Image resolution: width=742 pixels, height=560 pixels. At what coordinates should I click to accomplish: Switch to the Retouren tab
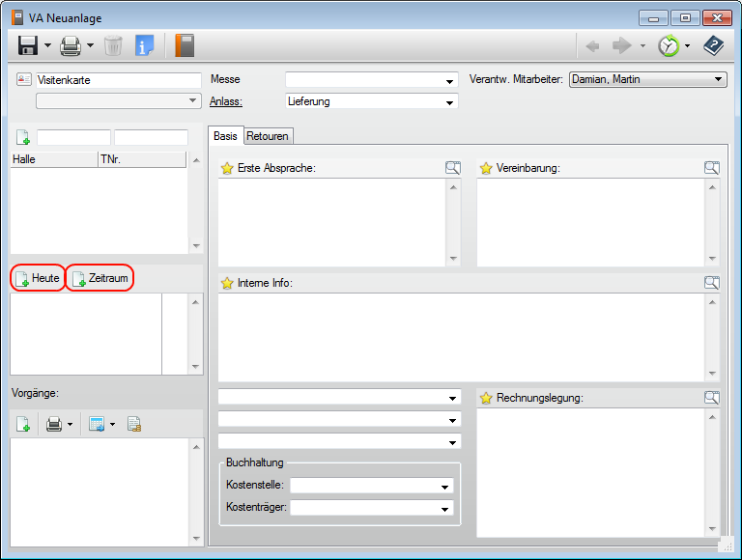(268, 136)
